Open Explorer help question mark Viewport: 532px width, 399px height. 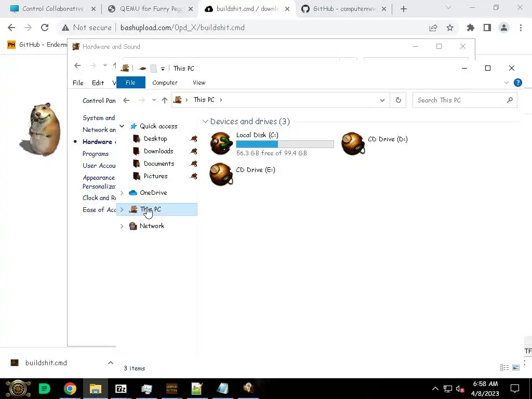518,83
